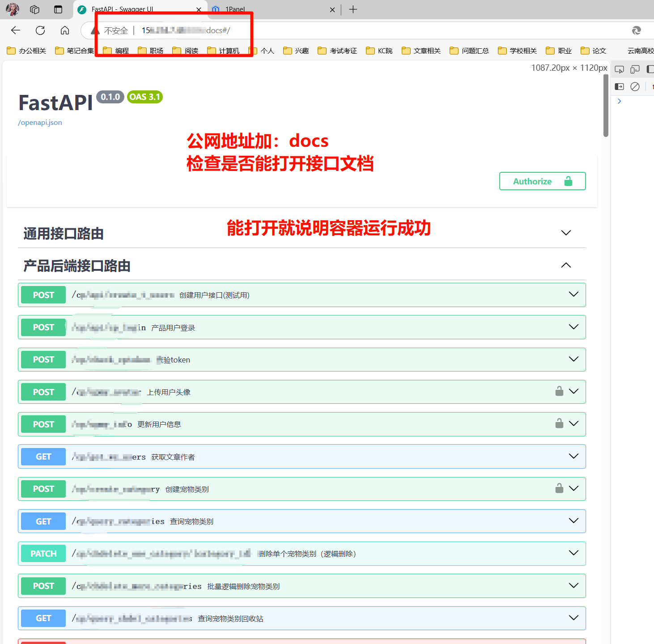Select the device emulation cursor icon
654x644 pixels.
pos(619,69)
